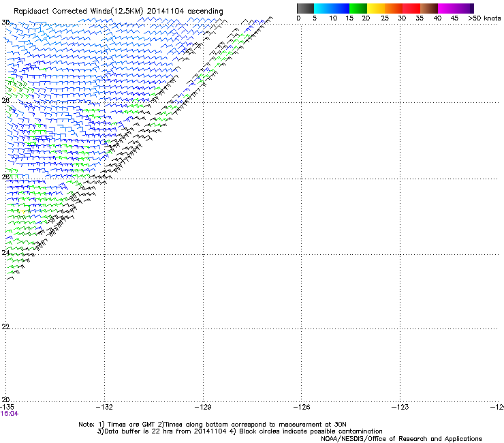Viewport: 504px width, 443px height.
Task: Click 'NOAA/NESDIS/Office of Research and Applications' credit
Action: [401, 439]
